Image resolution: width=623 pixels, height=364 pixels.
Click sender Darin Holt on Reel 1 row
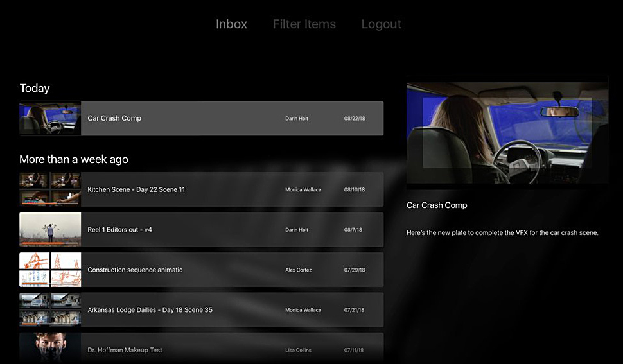tap(296, 230)
